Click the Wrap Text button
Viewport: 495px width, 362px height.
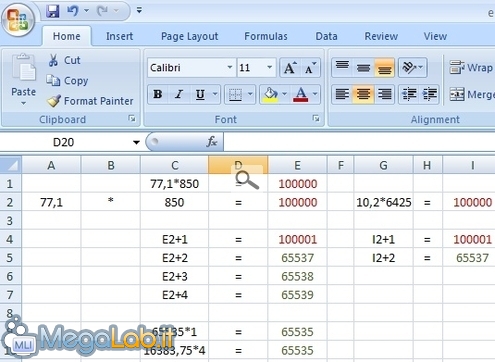point(471,68)
